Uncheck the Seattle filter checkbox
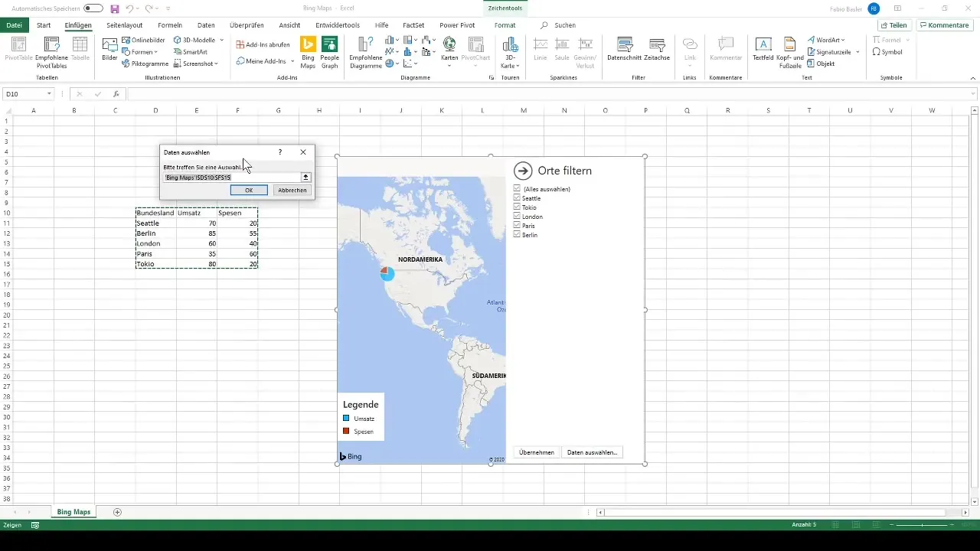The width and height of the screenshot is (980, 551). 518,197
